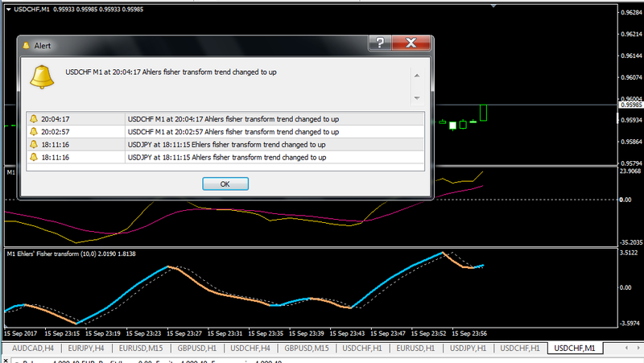
Task: Select the USDJPY Ahlers fisher transform alert row
Action: coord(227,157)
